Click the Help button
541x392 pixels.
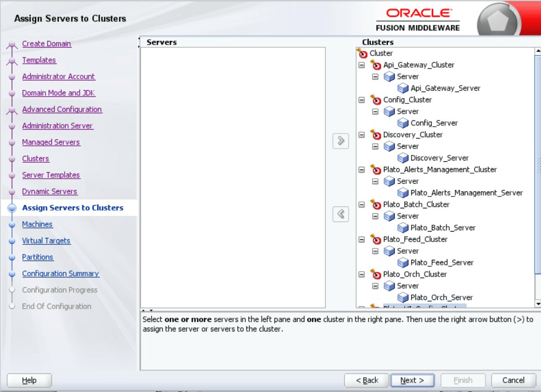[x=29, y=380]
